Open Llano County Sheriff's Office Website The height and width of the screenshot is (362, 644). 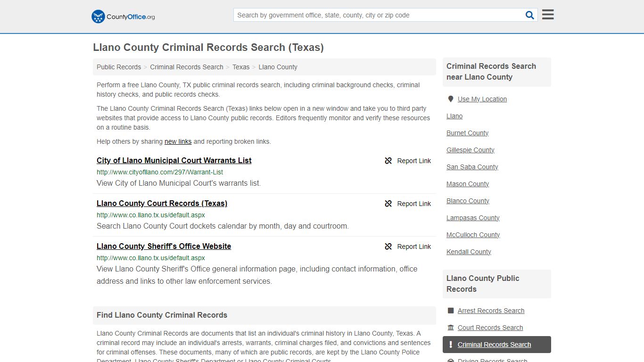(x=164, y=246)
